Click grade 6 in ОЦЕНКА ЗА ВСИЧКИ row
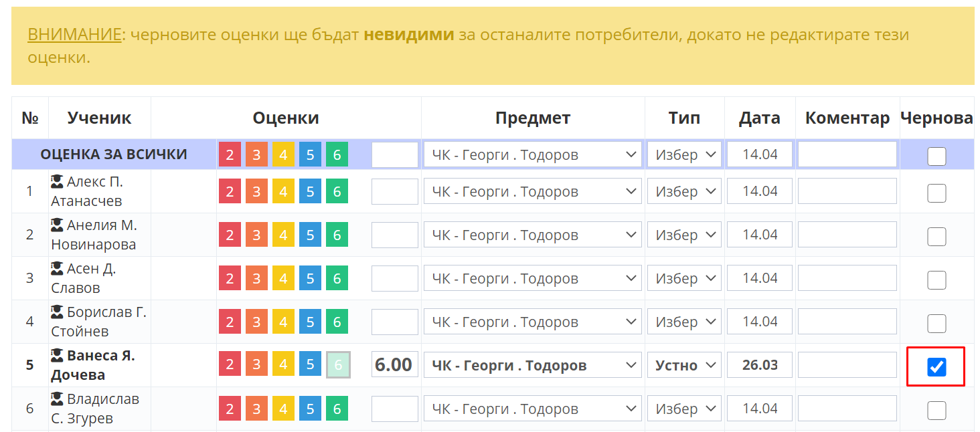This screenshot has width=980, height=432. 337,155
